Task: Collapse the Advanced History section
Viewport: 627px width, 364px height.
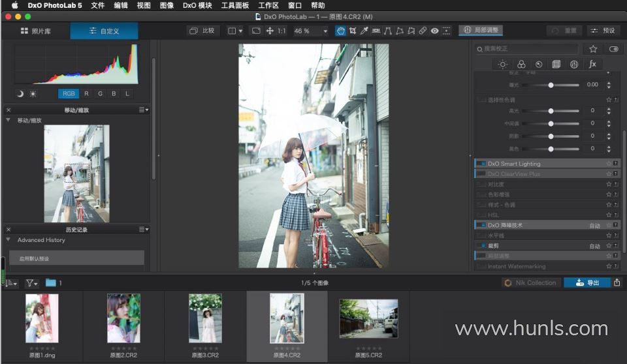Action: (8, 240)
